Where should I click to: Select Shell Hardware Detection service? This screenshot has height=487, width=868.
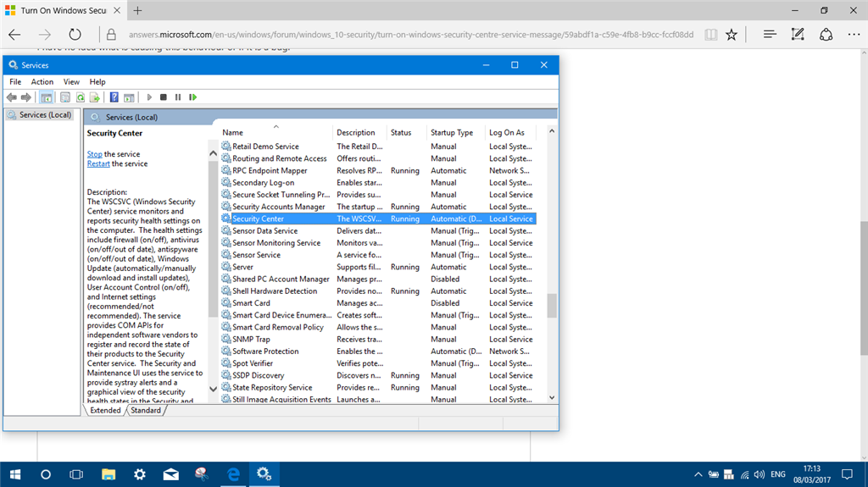click(378, 291)
